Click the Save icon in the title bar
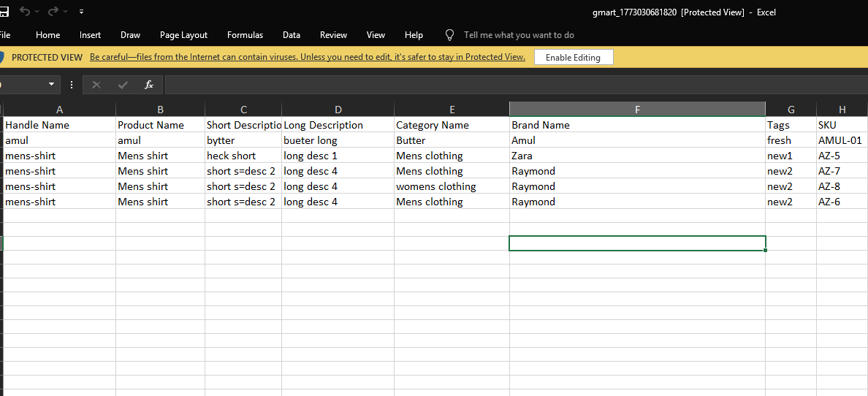This screenshot has width=868, height=396. click(4, 11)
